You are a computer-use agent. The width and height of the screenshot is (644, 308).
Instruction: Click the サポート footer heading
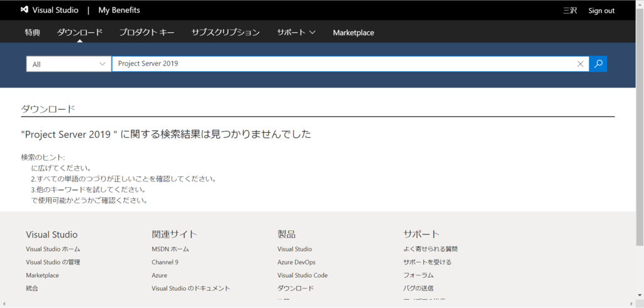pos(421,234)
